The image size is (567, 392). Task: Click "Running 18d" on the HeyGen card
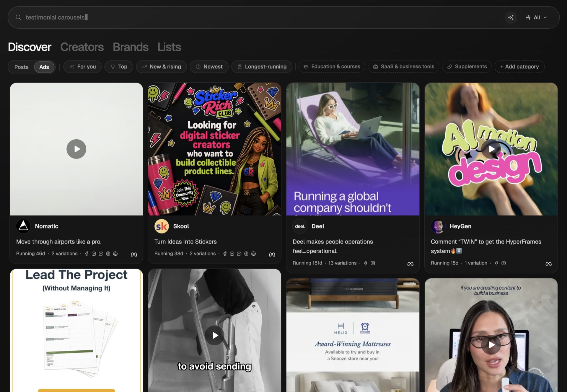pos(444,263)
